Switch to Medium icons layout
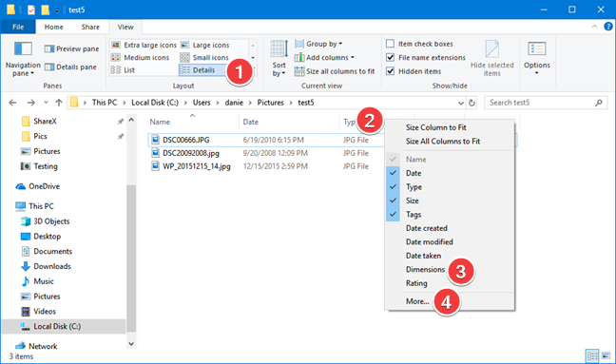The height and width of the screenshot is (364, 616). click(x=141, y=58)
